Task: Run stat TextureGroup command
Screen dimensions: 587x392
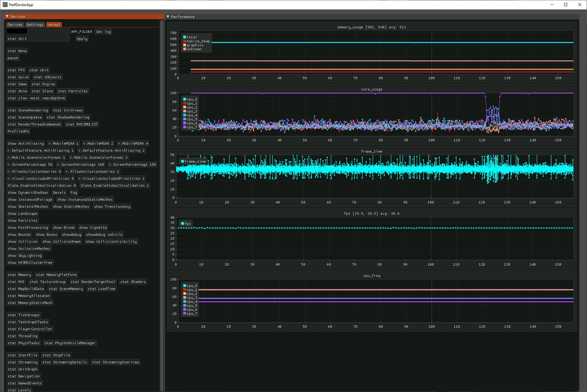Action: [47, 282]
